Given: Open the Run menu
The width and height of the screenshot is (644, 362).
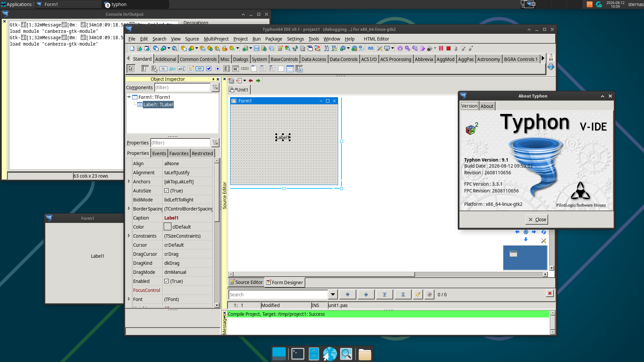Looking at the screenshot, I should click(257, 39).
